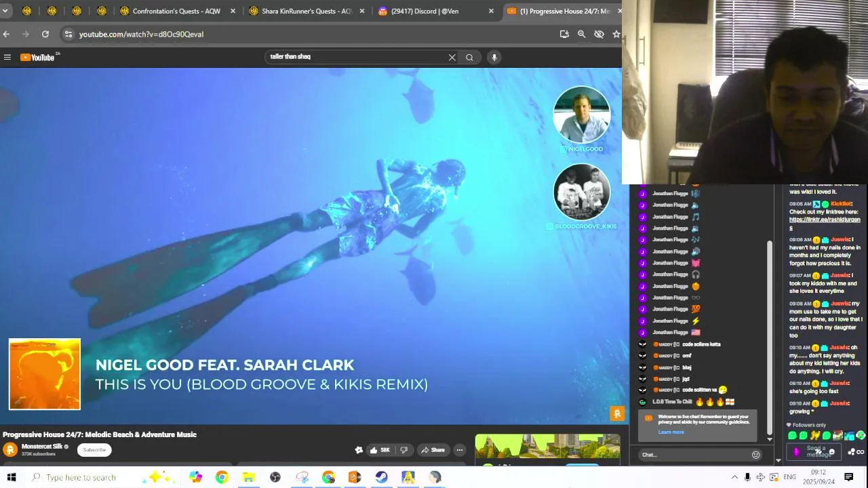Click the install app icon in address bar

click(x=564, y=34)
